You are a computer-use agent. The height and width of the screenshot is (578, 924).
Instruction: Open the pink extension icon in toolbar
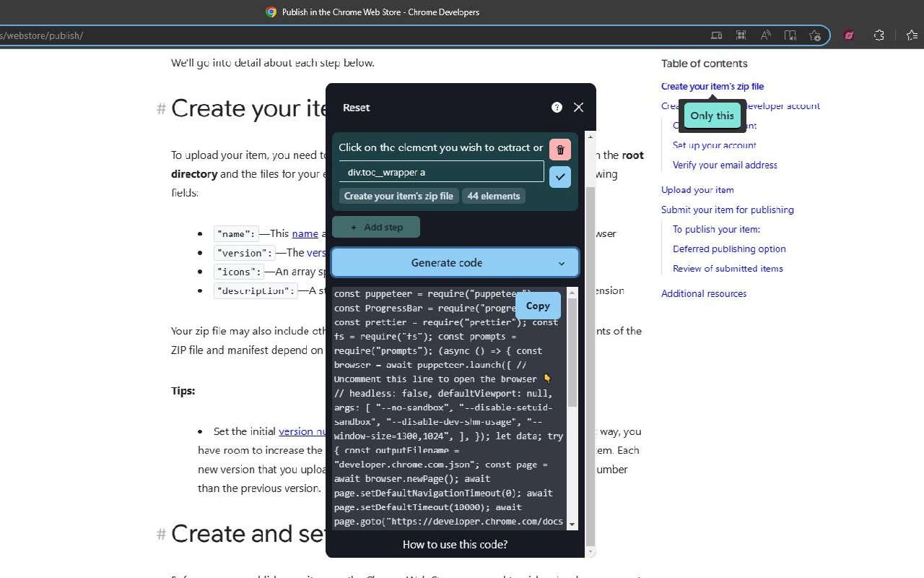pos(849,35)
